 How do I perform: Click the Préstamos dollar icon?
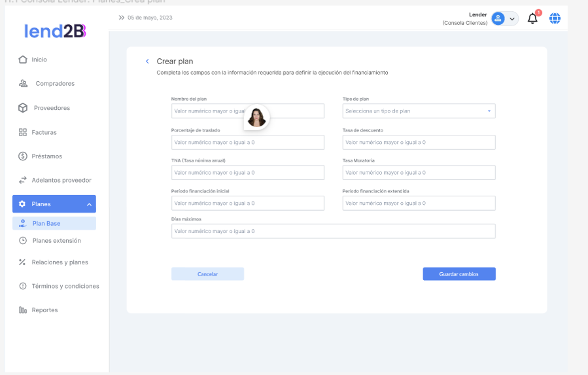click(x=23, y=156)
